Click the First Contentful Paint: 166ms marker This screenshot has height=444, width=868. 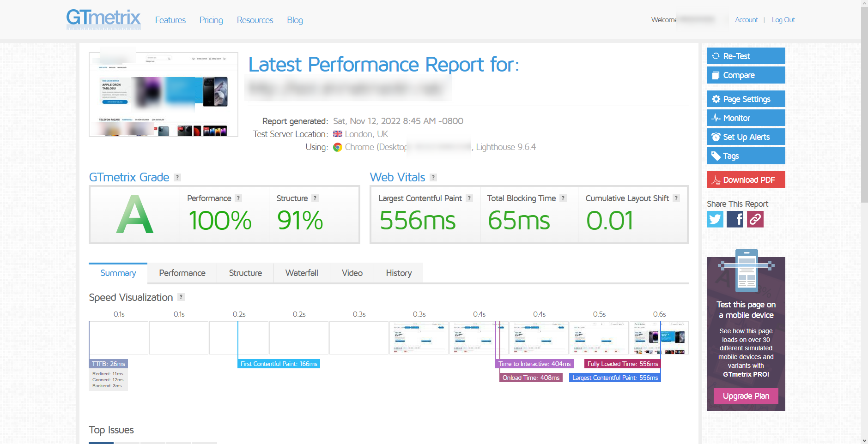[x=279, y=364]
